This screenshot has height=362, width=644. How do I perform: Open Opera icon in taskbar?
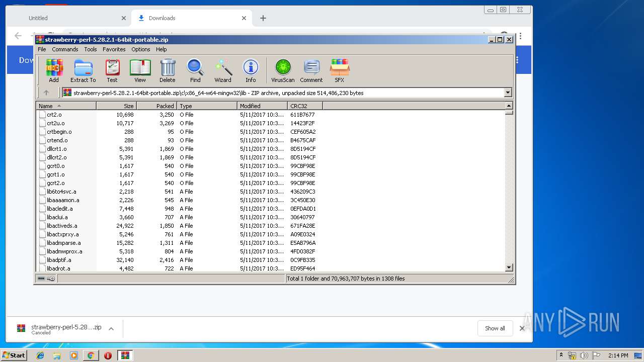click(x=108, y=355)
